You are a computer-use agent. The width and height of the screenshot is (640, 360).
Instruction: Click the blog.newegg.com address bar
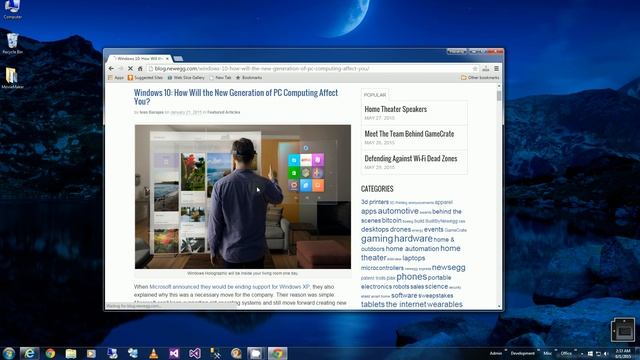(x=312, y=69)
